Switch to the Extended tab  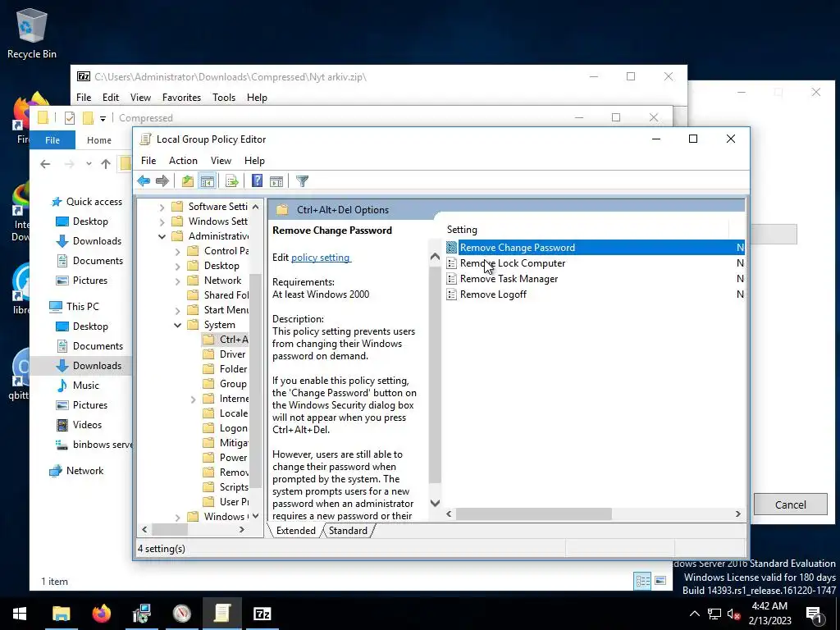tap(295, 531)
